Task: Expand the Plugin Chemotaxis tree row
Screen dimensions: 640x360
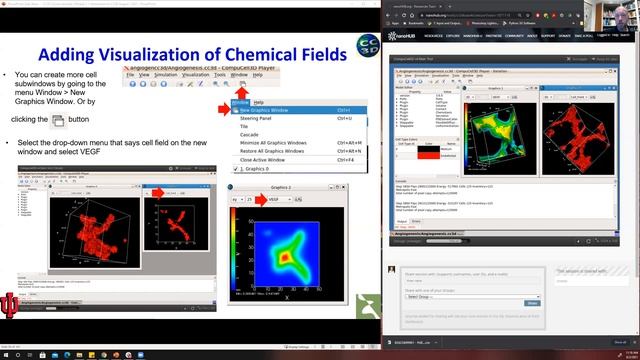Action: pos(396,112)
